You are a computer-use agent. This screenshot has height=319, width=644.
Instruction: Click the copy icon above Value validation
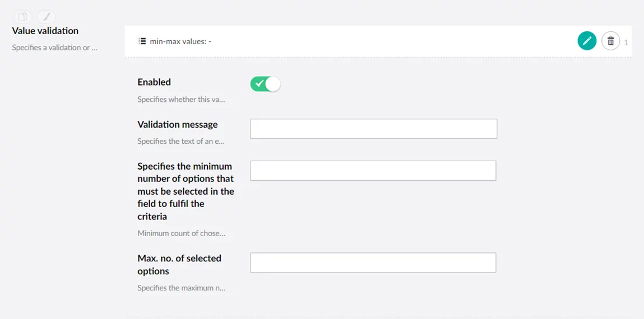click(x=23, y=17)
